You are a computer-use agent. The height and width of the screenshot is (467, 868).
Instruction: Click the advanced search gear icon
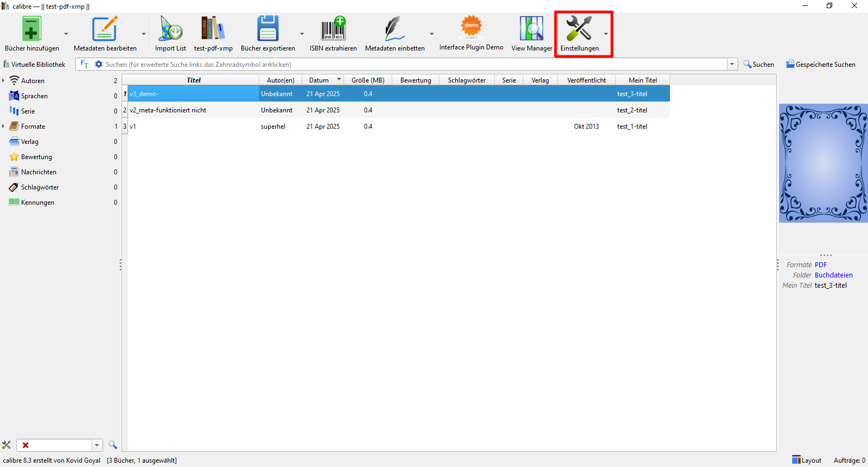(x=99, y=64)
